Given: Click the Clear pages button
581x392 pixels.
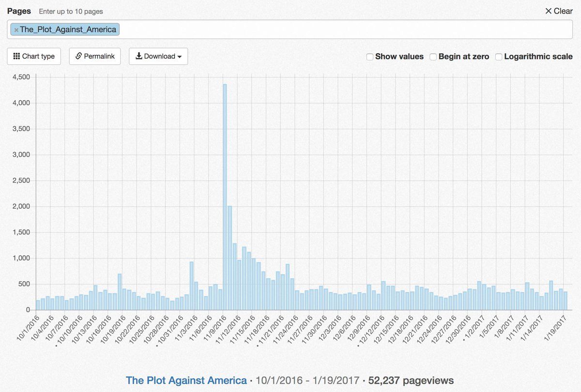Looking at the screenshot, I should tap(559, 11).
